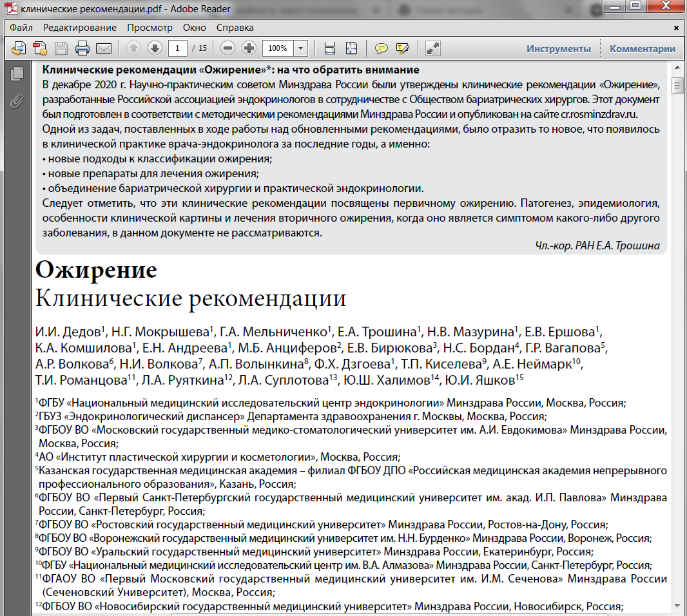This screenshot has width=687, height=616.
Task: Send file via email envelope icon
Action: click(x=104, y=48)
